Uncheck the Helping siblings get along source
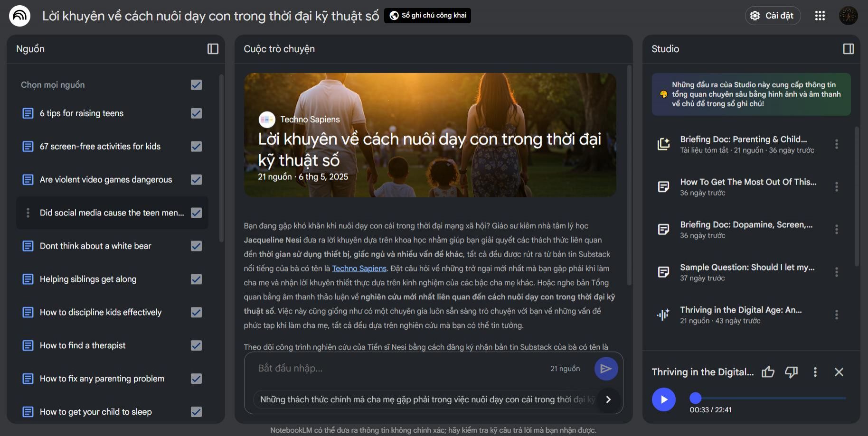 click(x=196, y=279)
